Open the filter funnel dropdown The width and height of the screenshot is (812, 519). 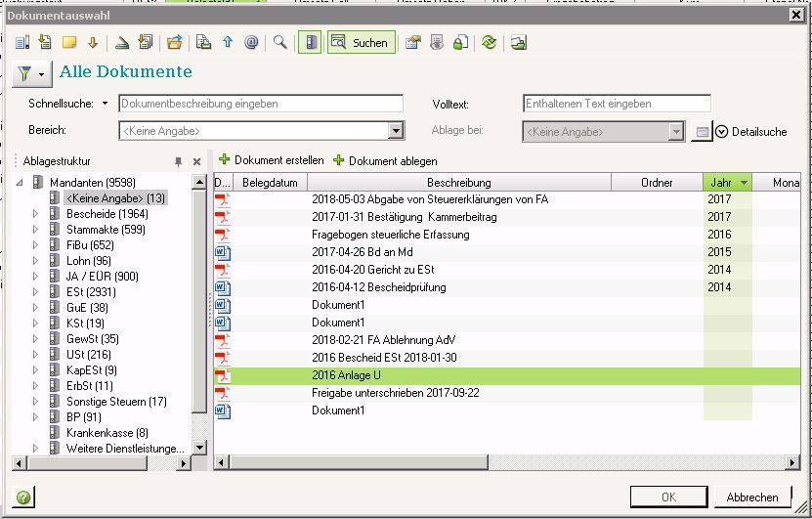point(31,73)
